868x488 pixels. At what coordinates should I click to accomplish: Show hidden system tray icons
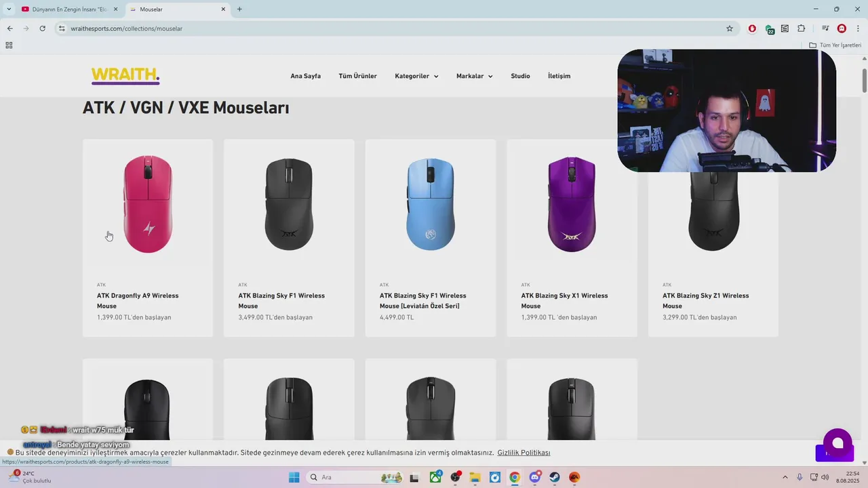pos(785,477)
